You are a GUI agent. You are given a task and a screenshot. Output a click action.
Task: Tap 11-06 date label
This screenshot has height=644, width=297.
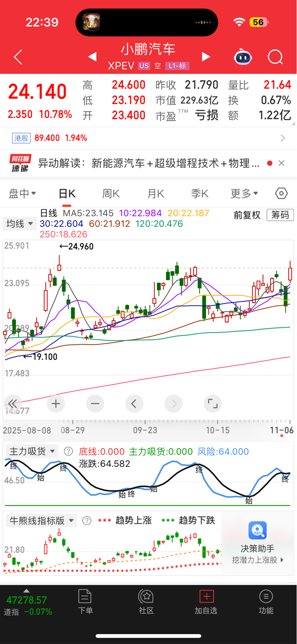282,430
